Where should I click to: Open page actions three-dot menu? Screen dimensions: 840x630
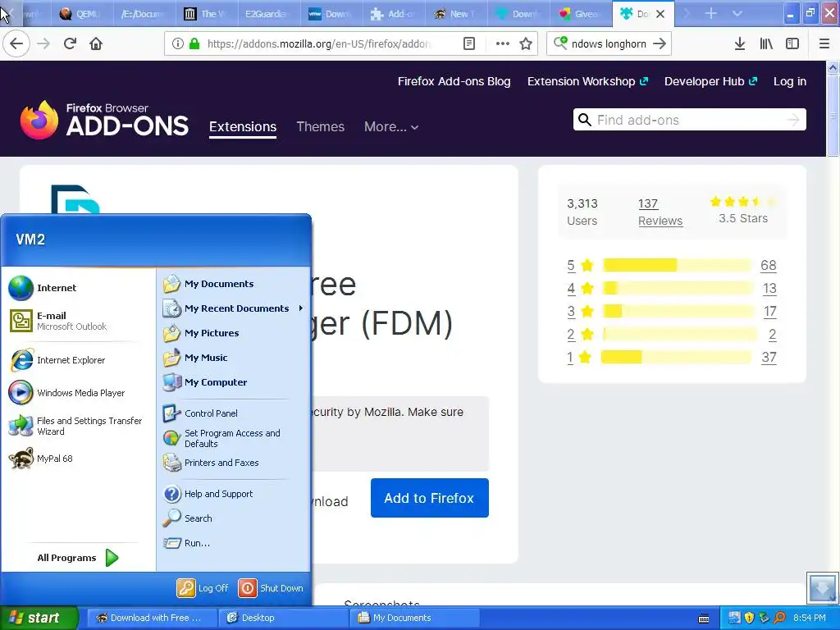(502, 43)
